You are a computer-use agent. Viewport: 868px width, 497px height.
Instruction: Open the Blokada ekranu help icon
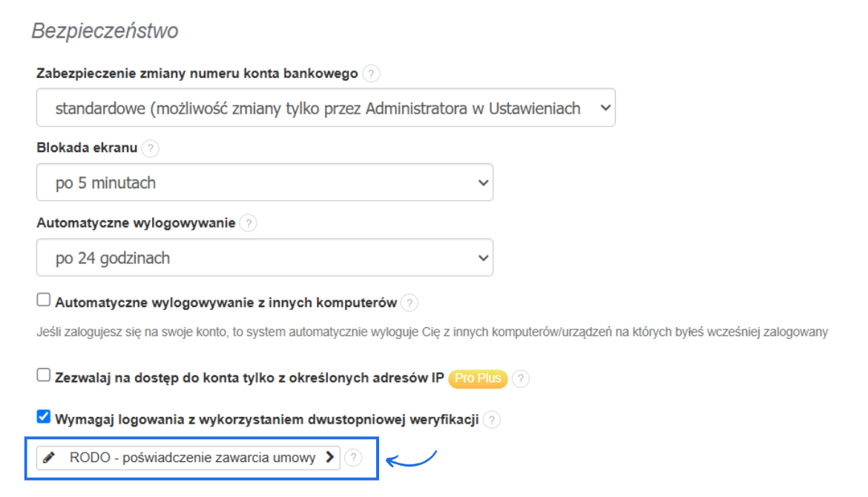coord(151,148)
